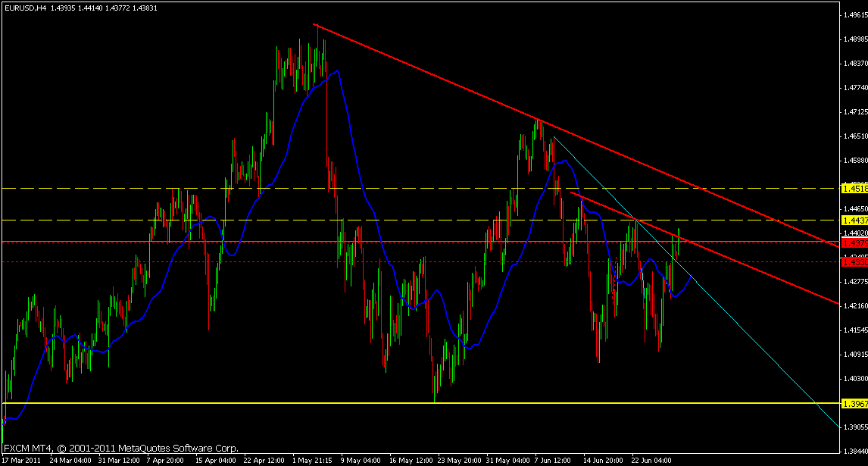Screen dimensions: 868x466
Task: Click the EURUSD,H4 symbol label
Action: (20, 7)
